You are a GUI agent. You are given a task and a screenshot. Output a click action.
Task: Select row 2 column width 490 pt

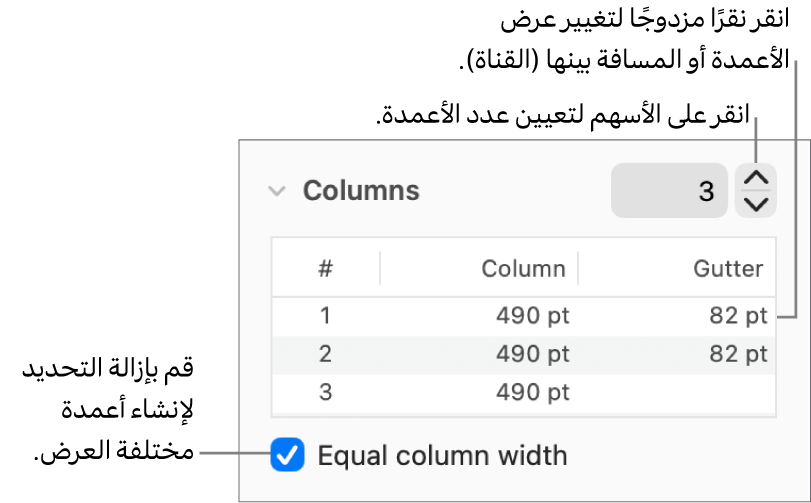click(x=532, y=354)
